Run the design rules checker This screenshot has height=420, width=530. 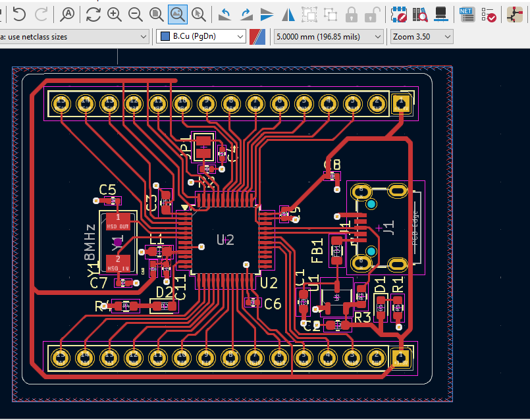(489, 13)
